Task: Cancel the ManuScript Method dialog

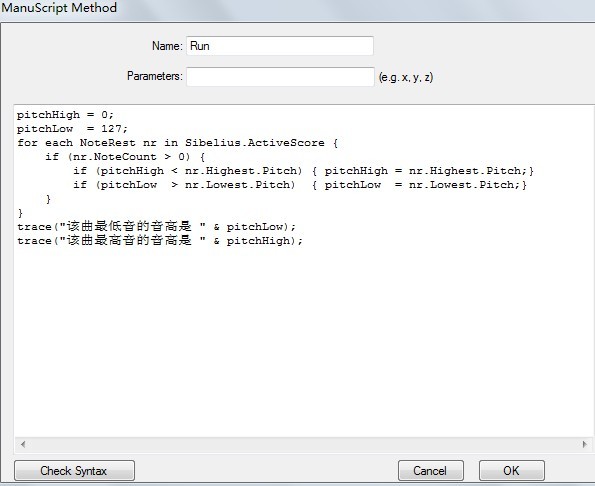Action: point(431,470)
